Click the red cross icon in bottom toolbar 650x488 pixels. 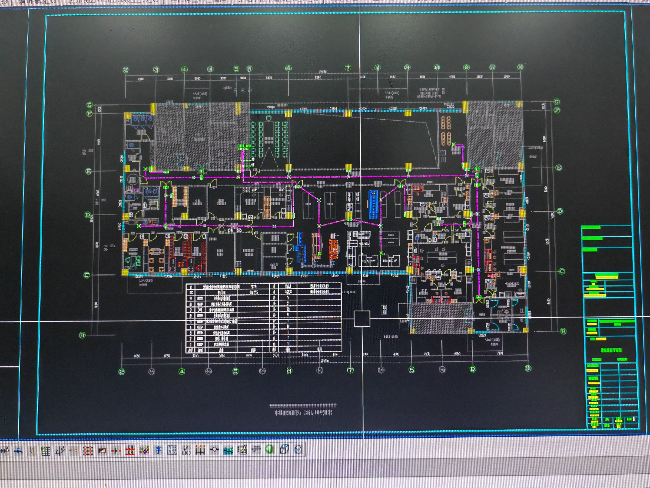pos(116,451)
